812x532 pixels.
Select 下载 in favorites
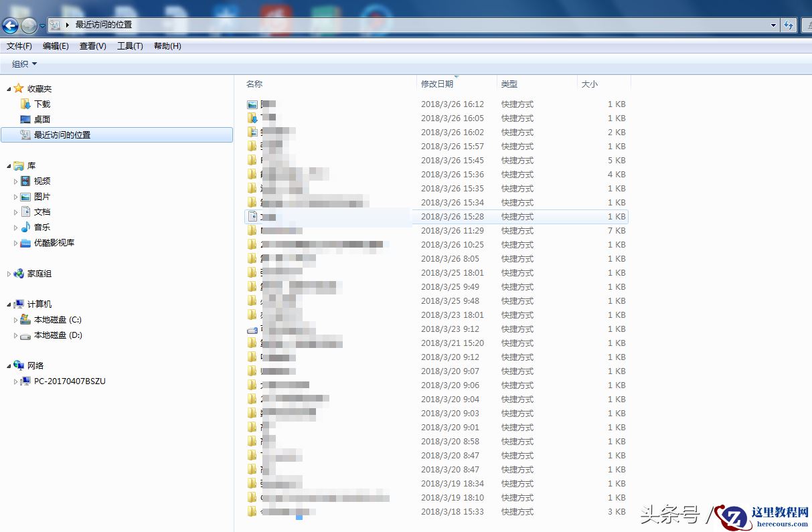click(x=42, y=104)
